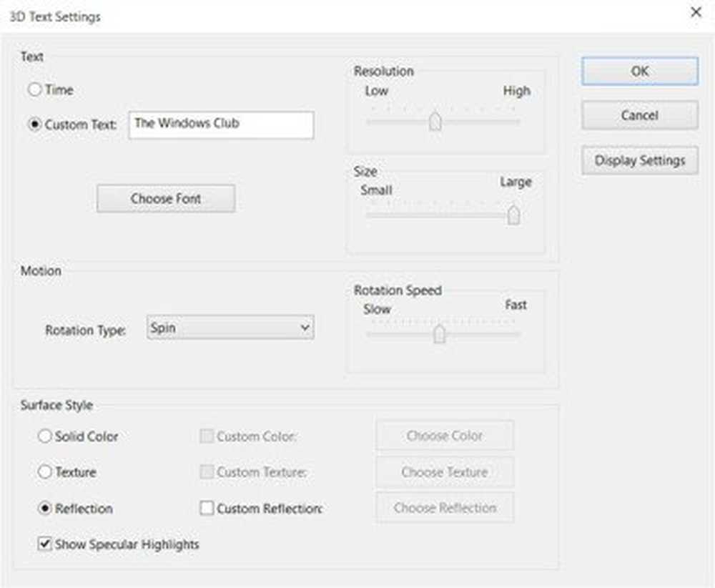Choose the Texture surface style
The width and height of the screenshot is (715, 588).
[45, 472]
